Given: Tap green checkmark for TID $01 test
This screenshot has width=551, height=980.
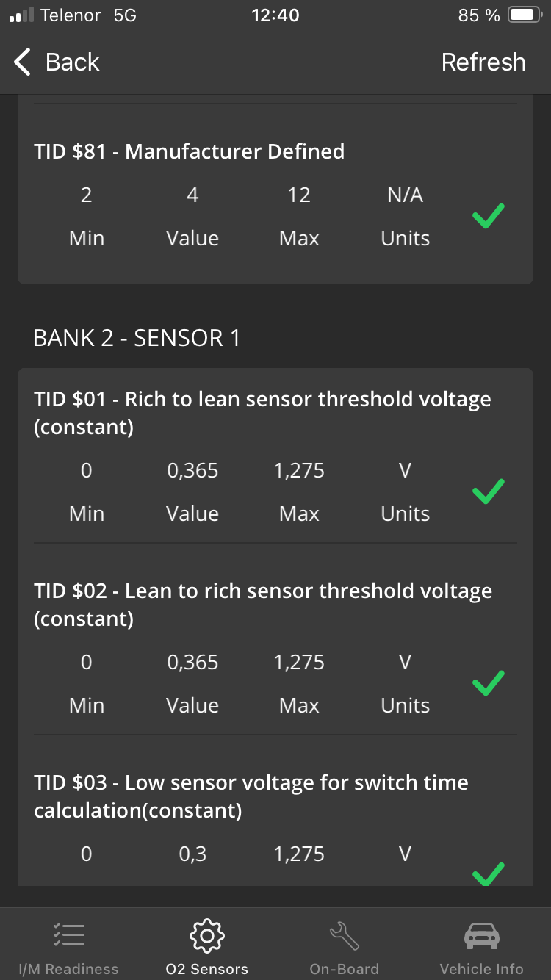Looking at the screenshot, I should (488, 491).
